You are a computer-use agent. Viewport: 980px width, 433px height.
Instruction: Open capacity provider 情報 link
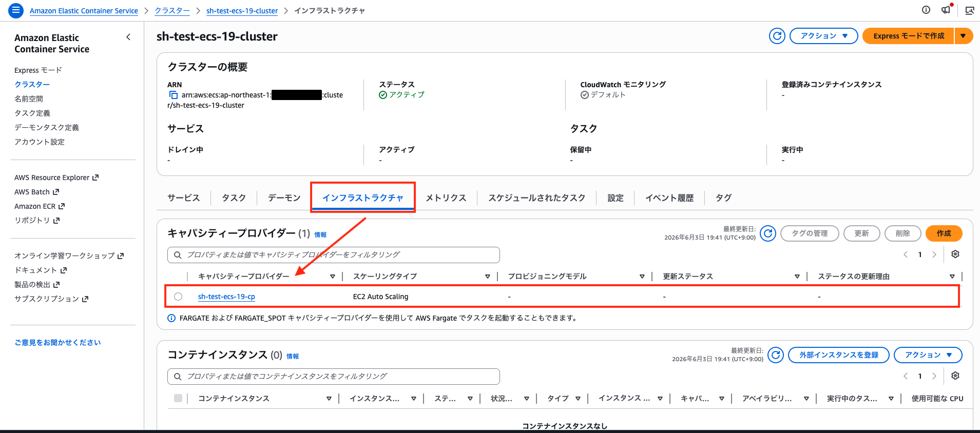(x=320, y=234)
